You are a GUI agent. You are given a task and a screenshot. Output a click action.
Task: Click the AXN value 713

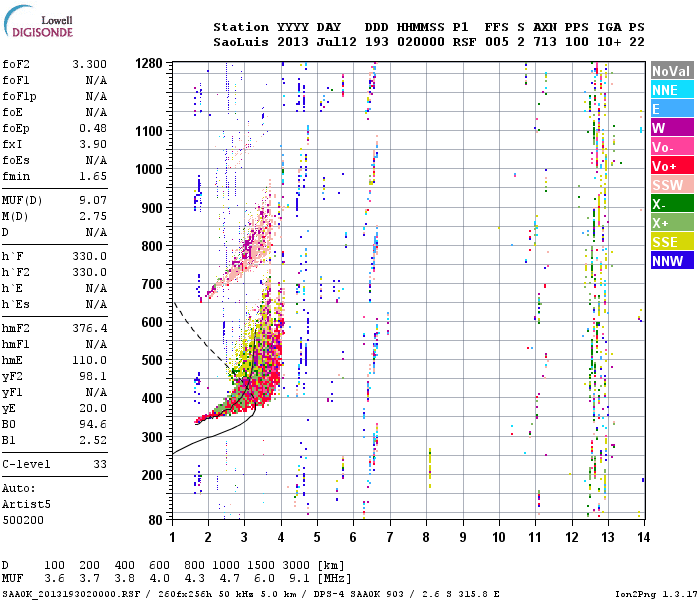pyautogui.click(x=545, y=42)
